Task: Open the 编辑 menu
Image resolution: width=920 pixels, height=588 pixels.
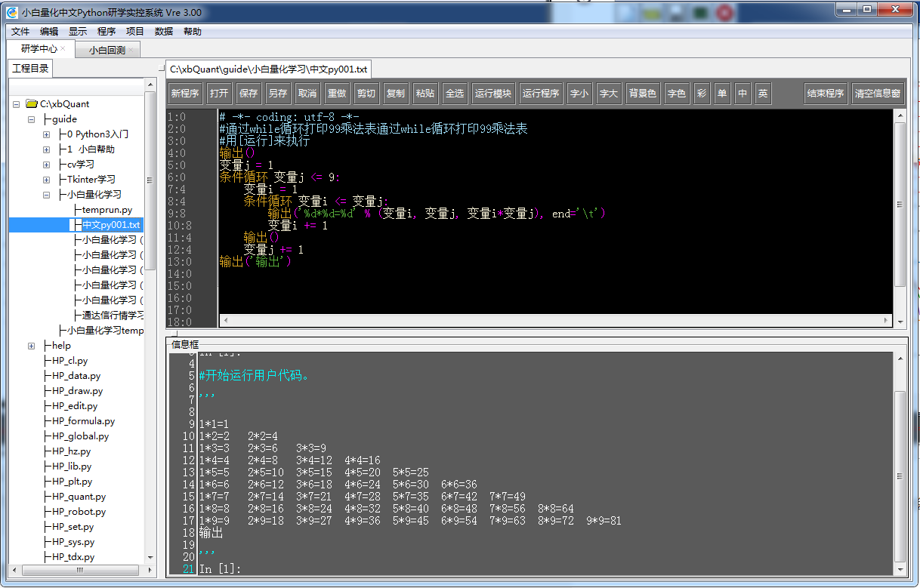Action: [49, 32]
